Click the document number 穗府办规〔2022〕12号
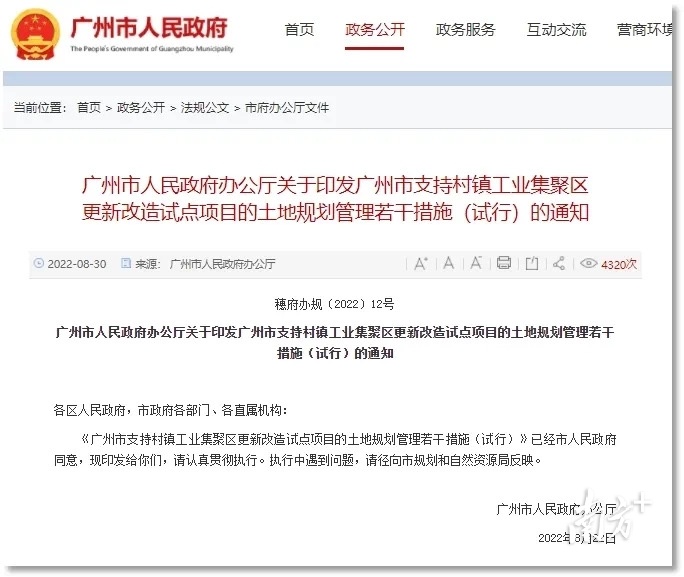The width and height of the screenshot is (684, 577). click(335, 304)
